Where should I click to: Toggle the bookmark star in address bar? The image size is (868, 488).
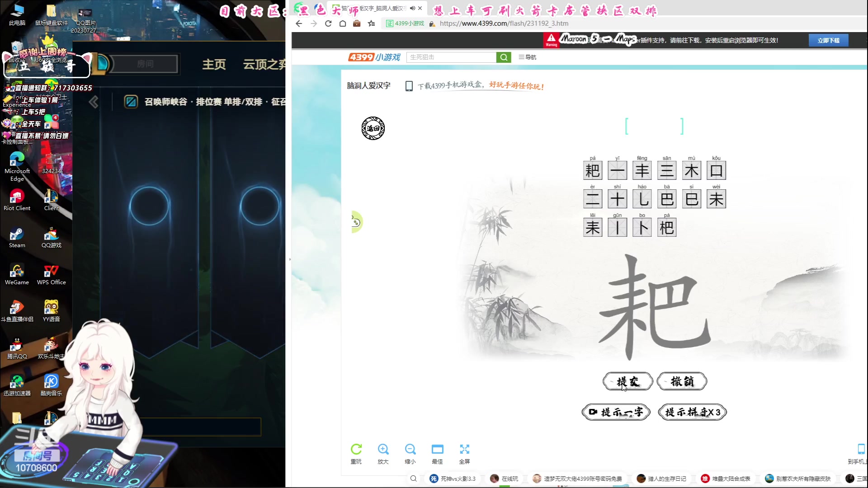click(372, 23)
